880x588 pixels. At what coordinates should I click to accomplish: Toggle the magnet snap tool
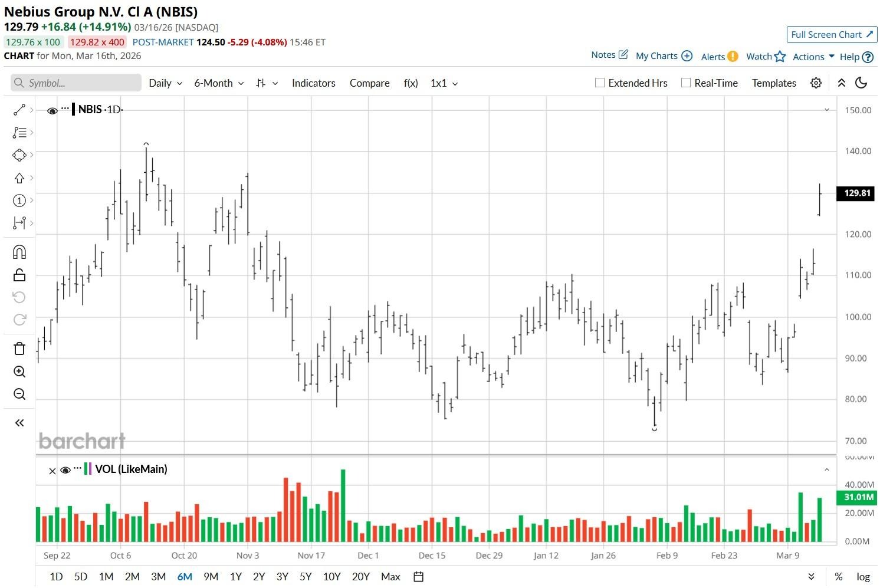(x=19, y=252)
